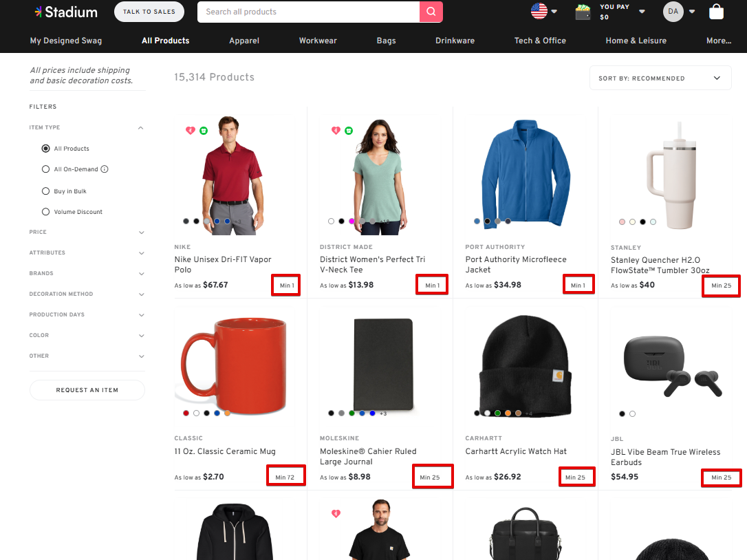This screenshot has height=560, width=747.
Task: Open the Nike Unisex Dri-FIT Vapor Polo link
Action: coord(223,264)
